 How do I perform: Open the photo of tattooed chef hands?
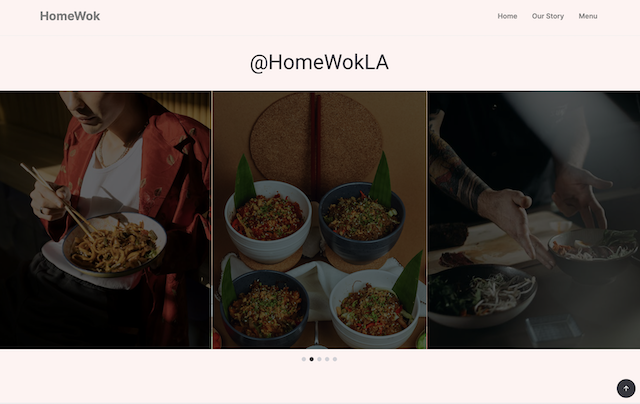click(x=534, y=220)
